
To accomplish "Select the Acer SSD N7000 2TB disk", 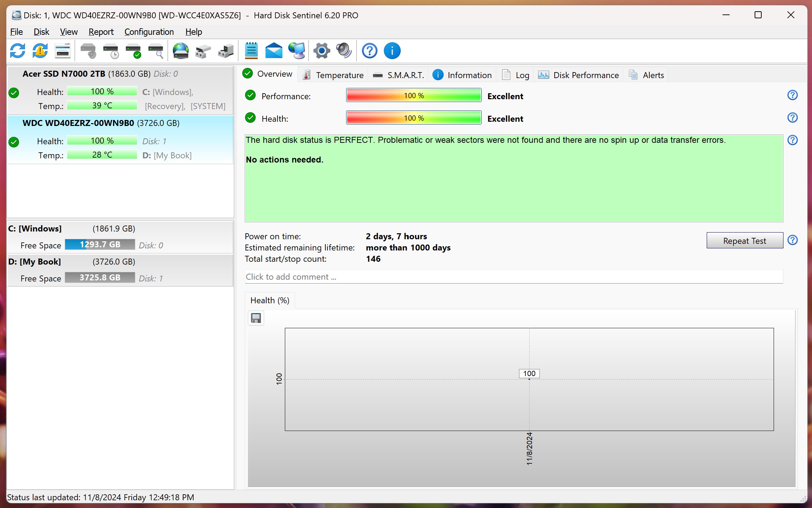I will pos(120,90).
